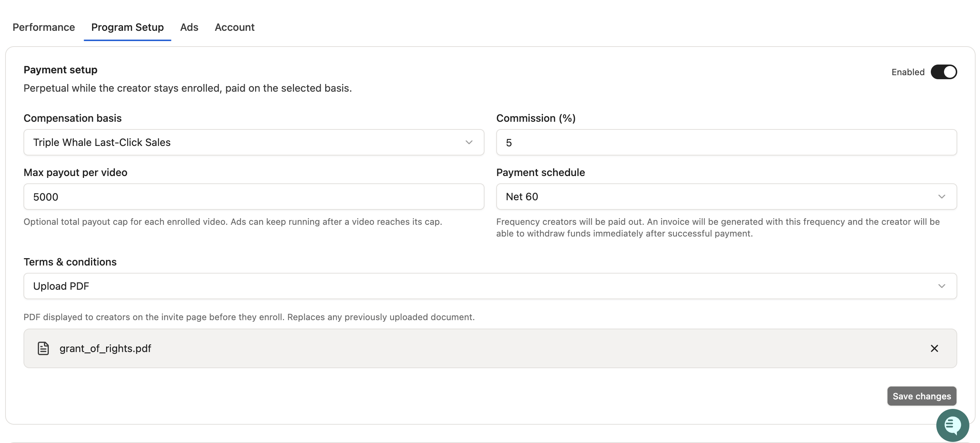This screenshot has height=443, width=980.
Task: Click the Compensation basis label
Action: pyautogui.click(x=73, y=118)
